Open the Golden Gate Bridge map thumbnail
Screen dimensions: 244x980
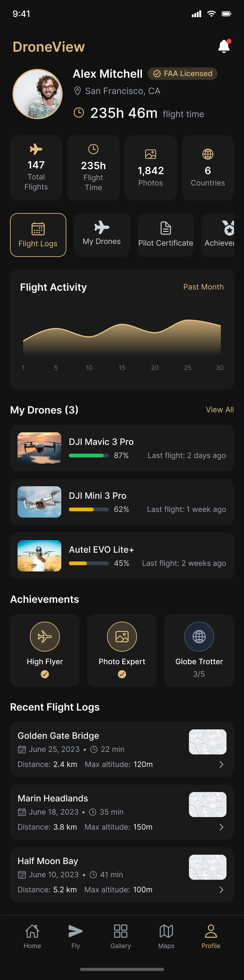[x=207, y=742]
